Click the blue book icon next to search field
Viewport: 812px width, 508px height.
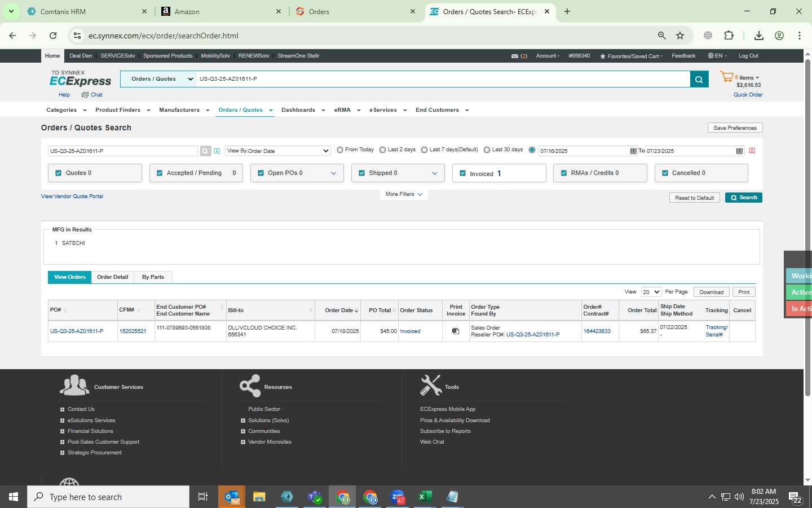[x=217, y=151]
